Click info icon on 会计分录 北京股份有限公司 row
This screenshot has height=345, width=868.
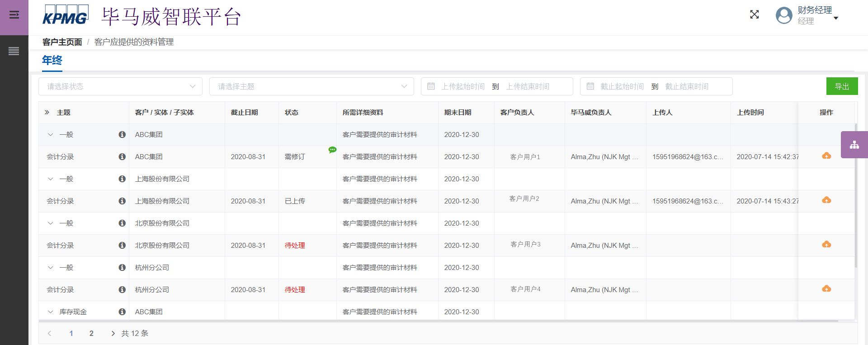click(122, 245)
